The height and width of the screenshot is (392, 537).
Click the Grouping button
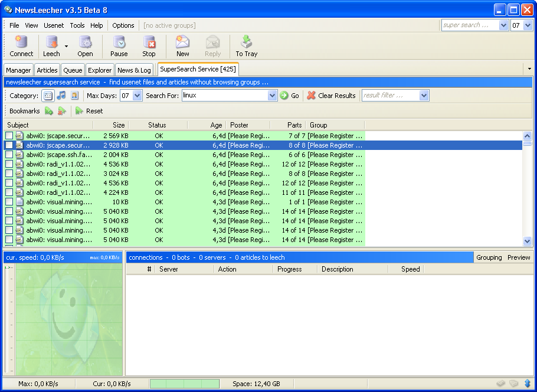(x=489, y=257)
